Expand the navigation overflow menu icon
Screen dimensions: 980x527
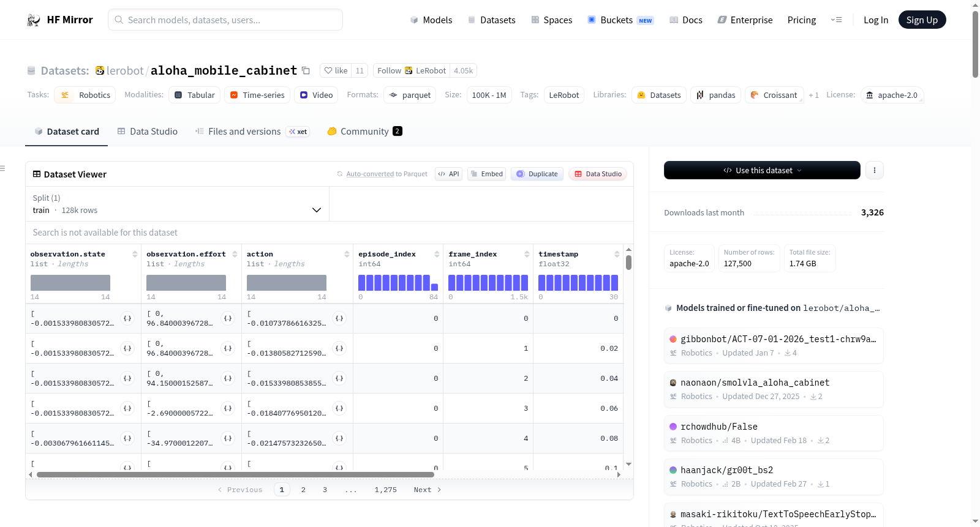click(836, 20)
